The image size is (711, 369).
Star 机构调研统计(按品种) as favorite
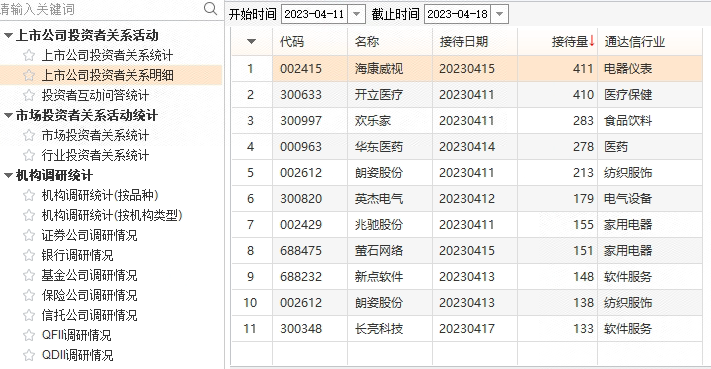point(29,195)
